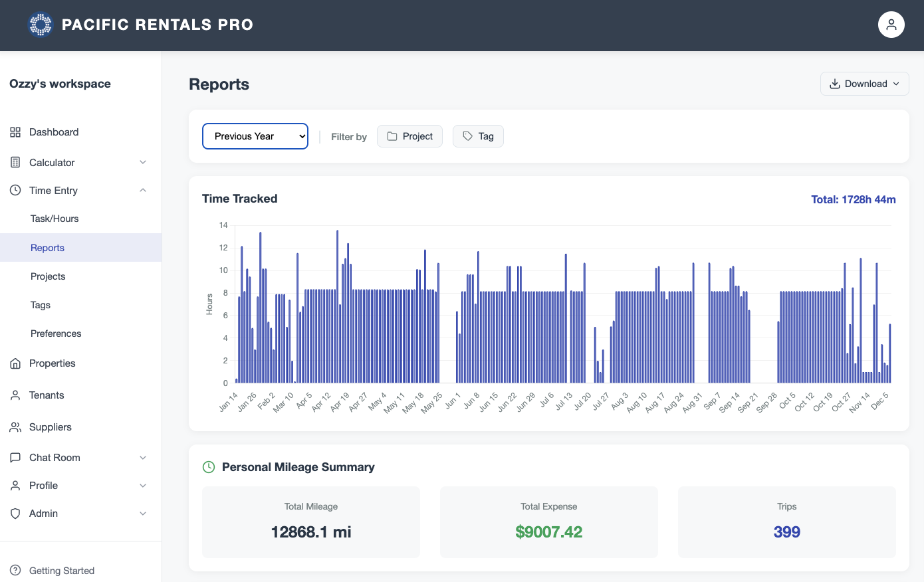
Task: Expand the Chat Room sidebar section
Action: 142,458
